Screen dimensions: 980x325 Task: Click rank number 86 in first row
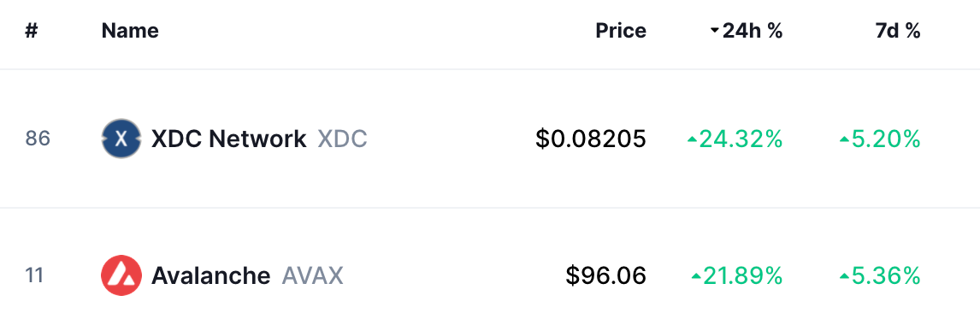[x=38, y=139]
